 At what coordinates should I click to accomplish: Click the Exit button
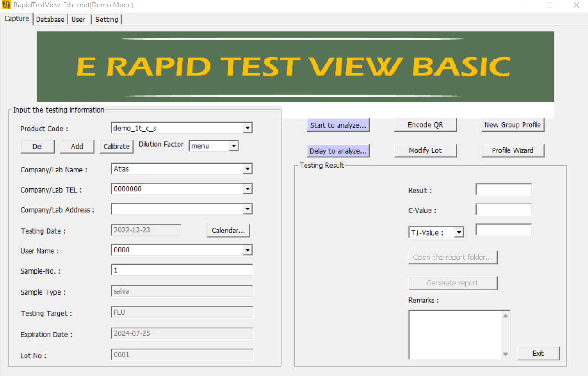point(538,354)
